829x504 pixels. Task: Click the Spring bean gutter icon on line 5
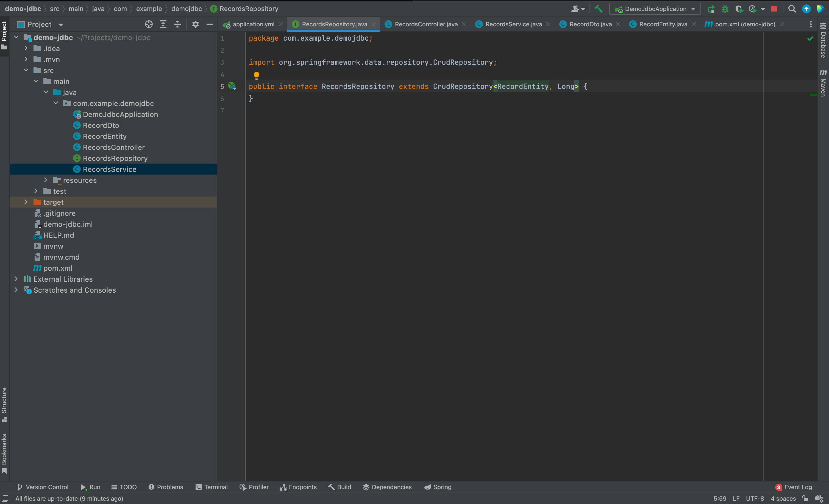coord(232,86)
